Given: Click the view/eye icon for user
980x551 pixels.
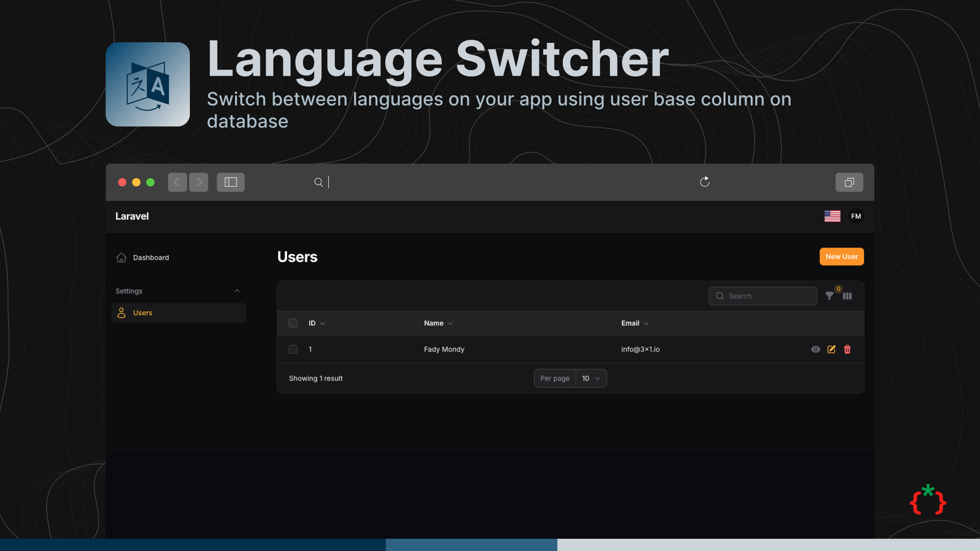Looking at the screenshot, I should point(815,349).
